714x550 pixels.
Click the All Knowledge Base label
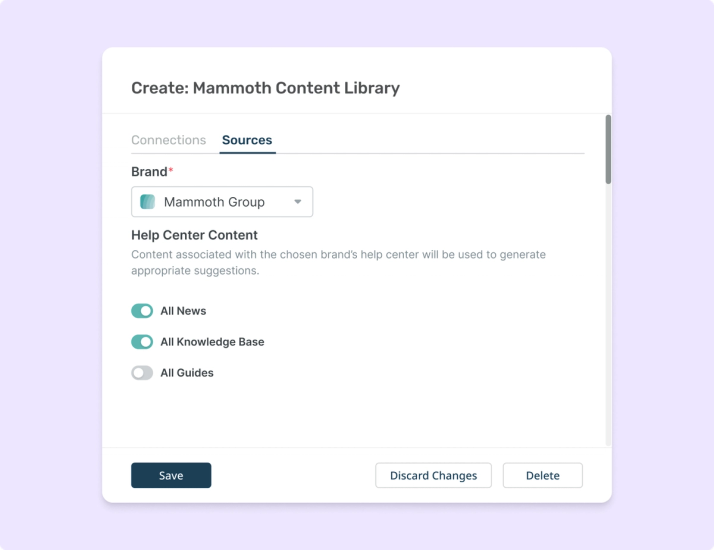coord(212,342)
